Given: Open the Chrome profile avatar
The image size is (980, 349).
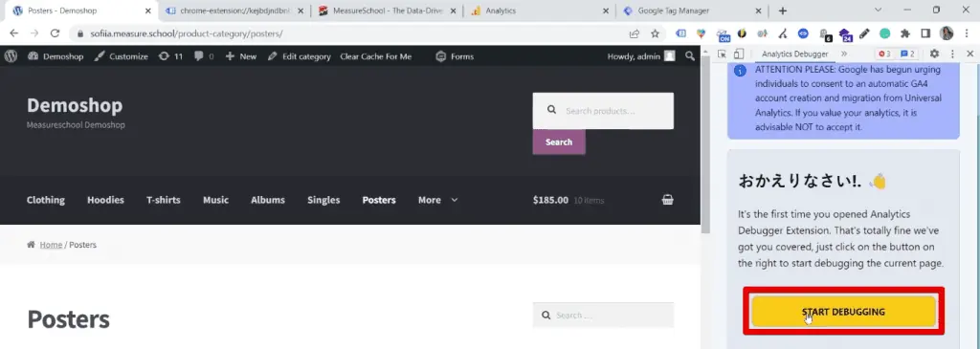Looking at the screenshot, I should pos(947,33).
